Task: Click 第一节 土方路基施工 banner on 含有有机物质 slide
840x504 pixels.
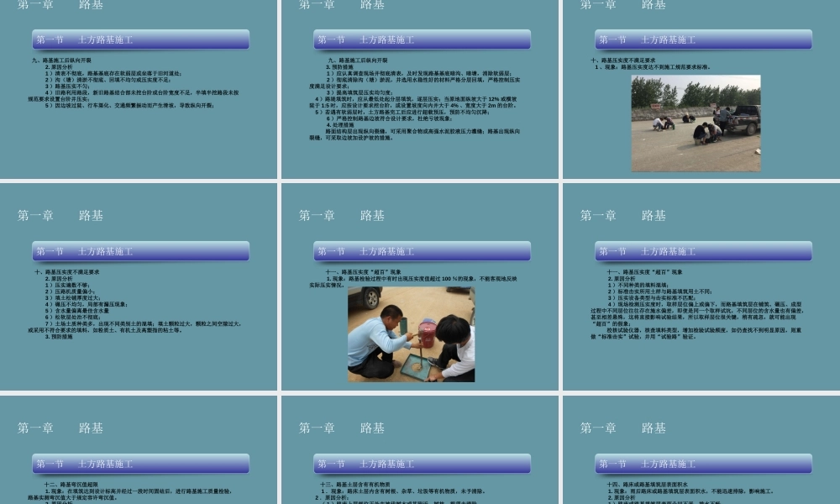Action: pos(423,464)
